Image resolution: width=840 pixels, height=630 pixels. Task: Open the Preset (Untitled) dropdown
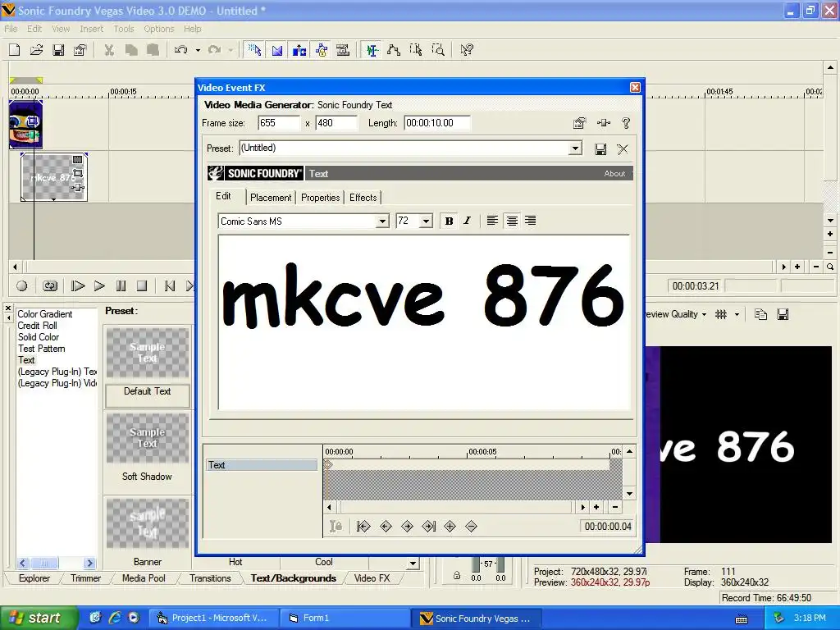pyautogui.click(x=575, y=148)
